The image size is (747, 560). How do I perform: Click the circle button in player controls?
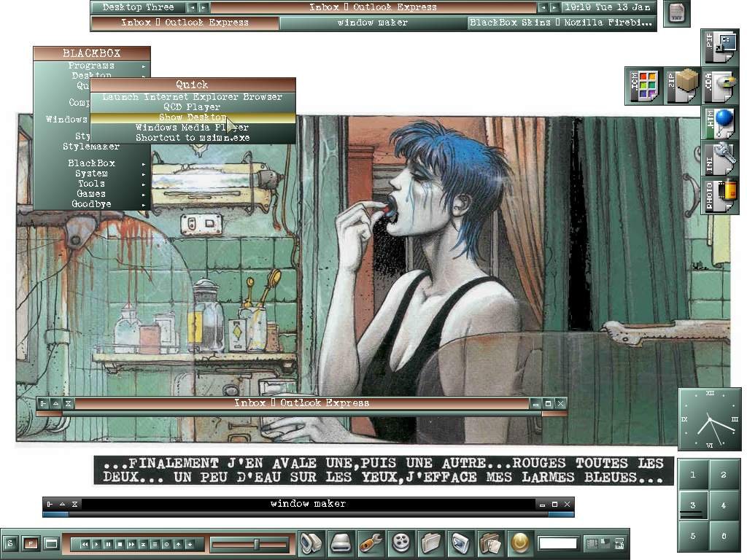coord(166,544)
